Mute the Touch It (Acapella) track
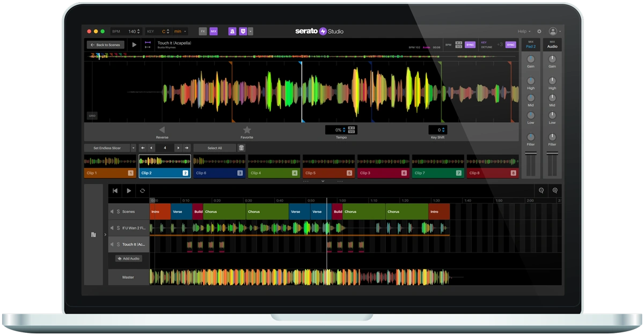The image size is (644, 335). 112,244
